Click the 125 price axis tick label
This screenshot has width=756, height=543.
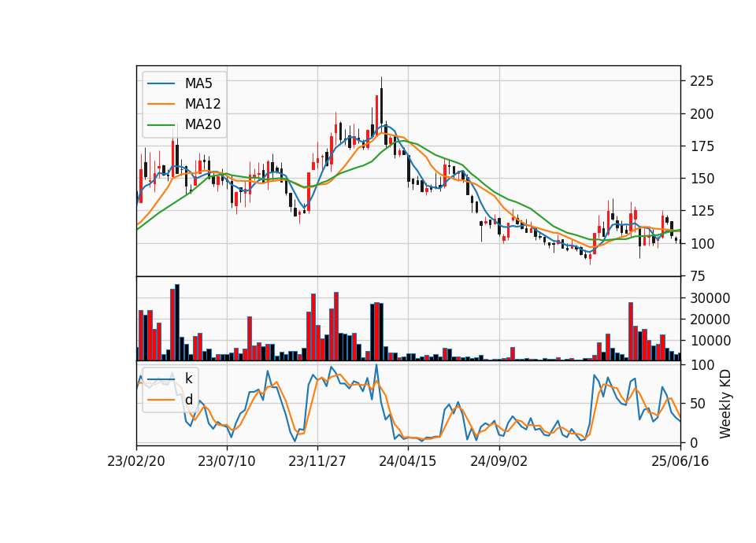pyautogui.click(x=702, y=211)
